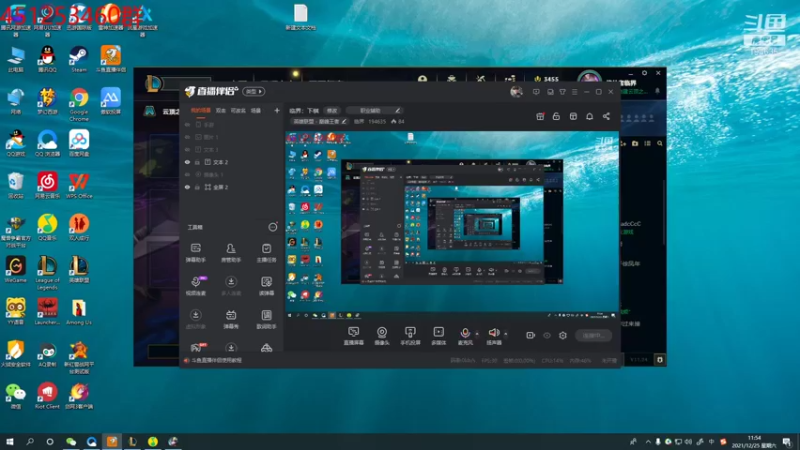Open WeChat from taskbar
Screen dimensions: 800x450
coord(71,442)
